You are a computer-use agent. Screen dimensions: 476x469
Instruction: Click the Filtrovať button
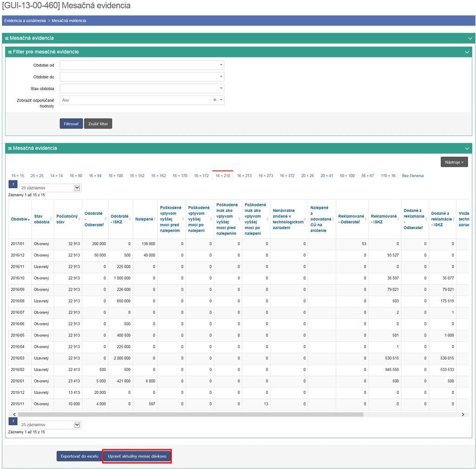click(x=71, y=124)
